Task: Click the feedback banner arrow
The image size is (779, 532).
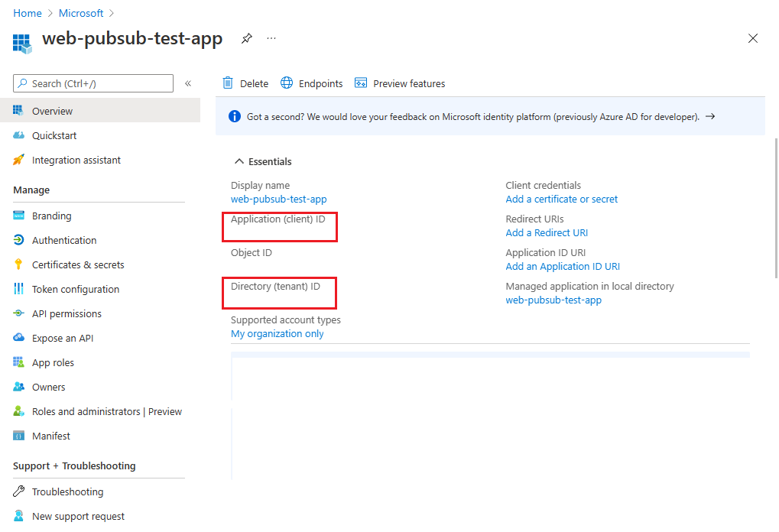Action: 710,117
